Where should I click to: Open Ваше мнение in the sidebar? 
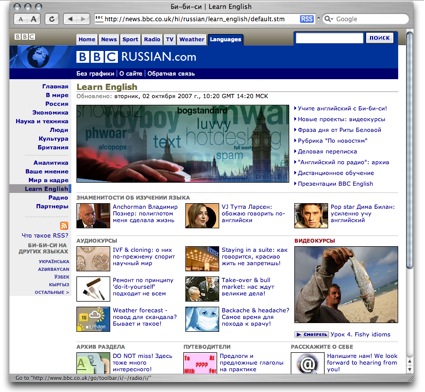(x=47, y=171)
